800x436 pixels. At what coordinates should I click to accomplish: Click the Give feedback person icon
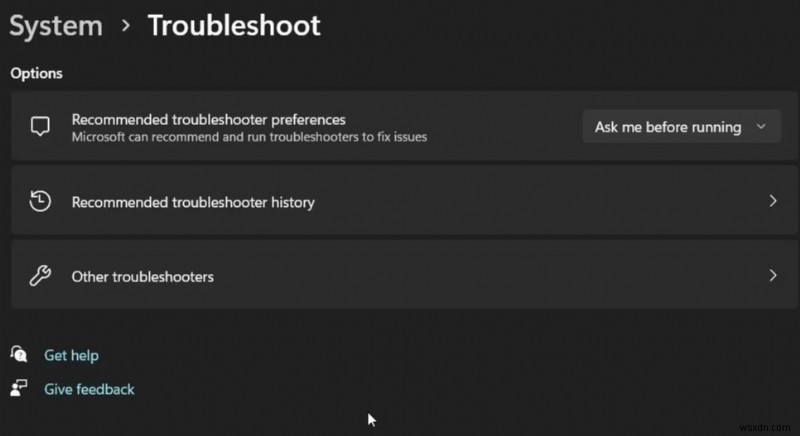pos(19,389)
